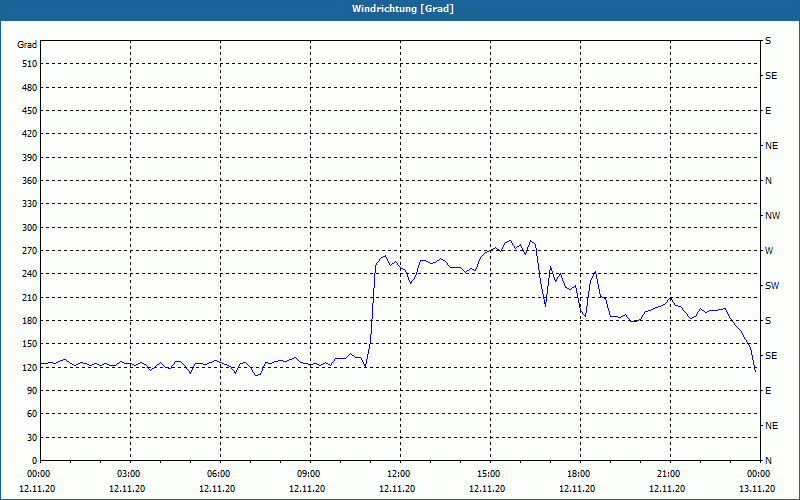
Task: Click the 390 degree axis label
Action: pos(30,158)
